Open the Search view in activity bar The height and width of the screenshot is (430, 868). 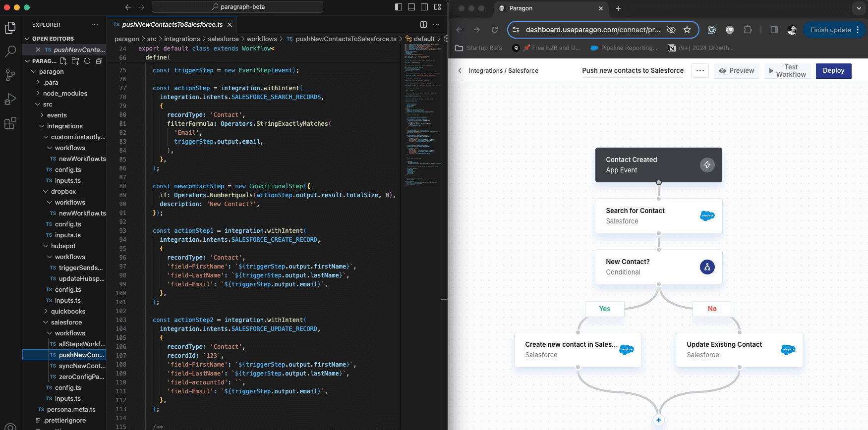(10, 51)
